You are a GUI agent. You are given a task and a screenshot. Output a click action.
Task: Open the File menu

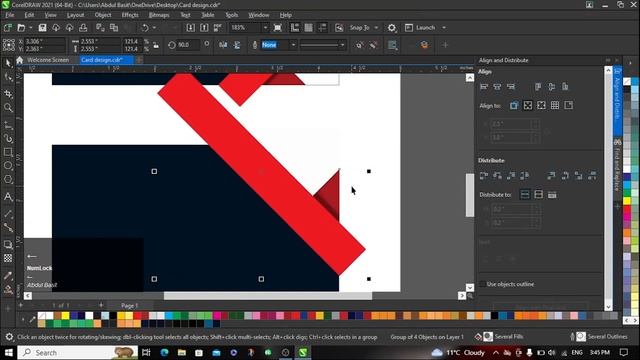(9, 15)
